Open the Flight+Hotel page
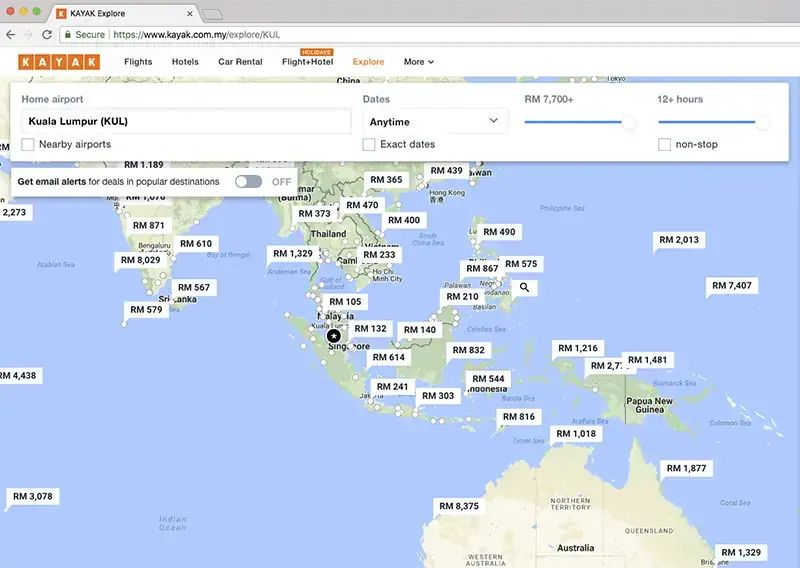This screenshot has height=568, width=800. (308, 62)
